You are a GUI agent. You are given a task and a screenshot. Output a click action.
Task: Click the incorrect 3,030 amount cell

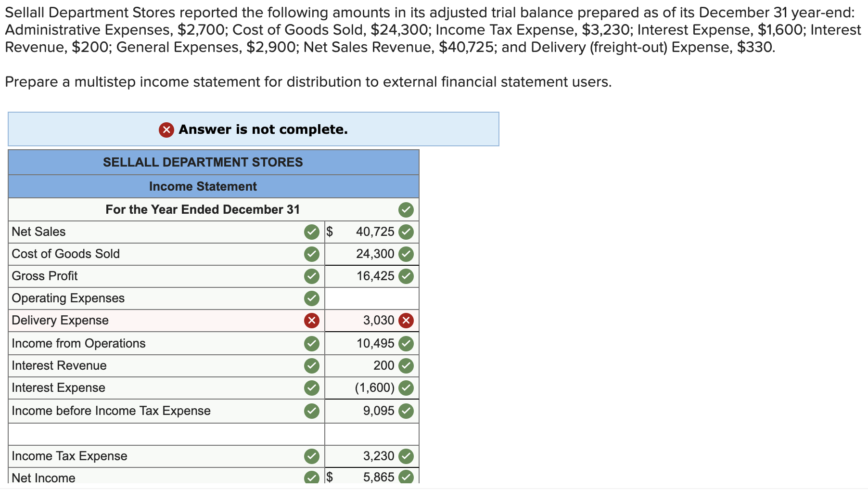[372, 321]
